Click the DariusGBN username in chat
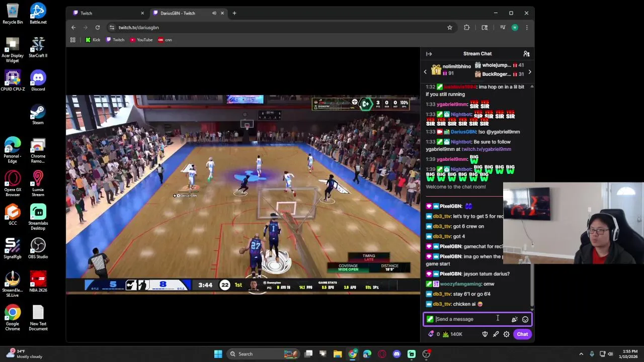Viewport: 644px width, 362px height. (x=463, y=132)
